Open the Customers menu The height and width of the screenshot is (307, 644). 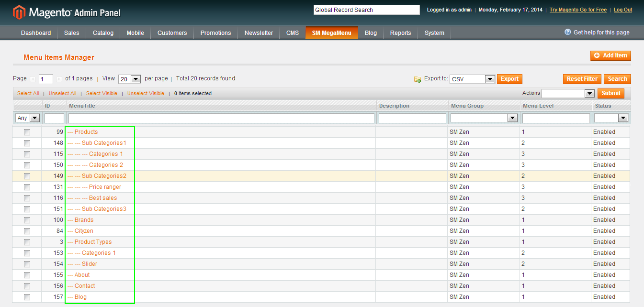click(172, 33)
